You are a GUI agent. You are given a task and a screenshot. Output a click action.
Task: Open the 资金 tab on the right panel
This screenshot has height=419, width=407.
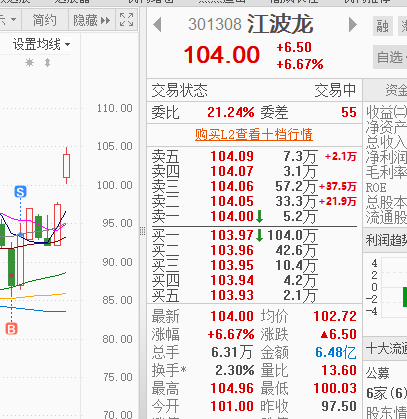click(396, 90)
